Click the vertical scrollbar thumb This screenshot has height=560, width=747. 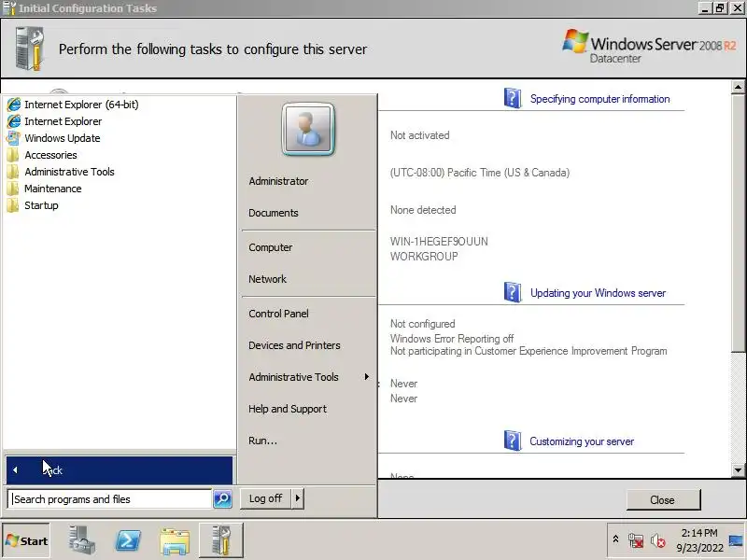pos(738,222)
